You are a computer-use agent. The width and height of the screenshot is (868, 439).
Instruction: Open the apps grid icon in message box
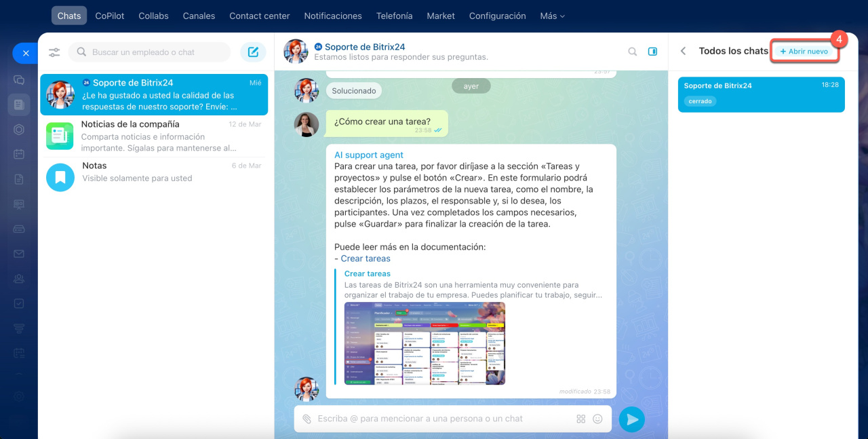point(580,419)
